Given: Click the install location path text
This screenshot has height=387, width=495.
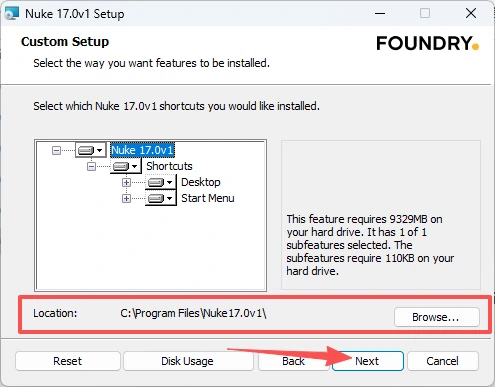Looking at the screenshot, I should pos(193,313).
